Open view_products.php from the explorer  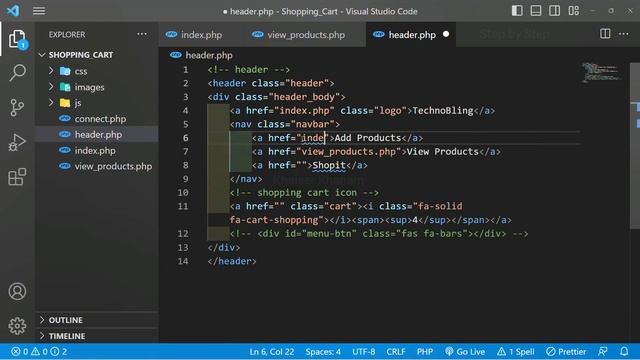[x=113, y=167]
